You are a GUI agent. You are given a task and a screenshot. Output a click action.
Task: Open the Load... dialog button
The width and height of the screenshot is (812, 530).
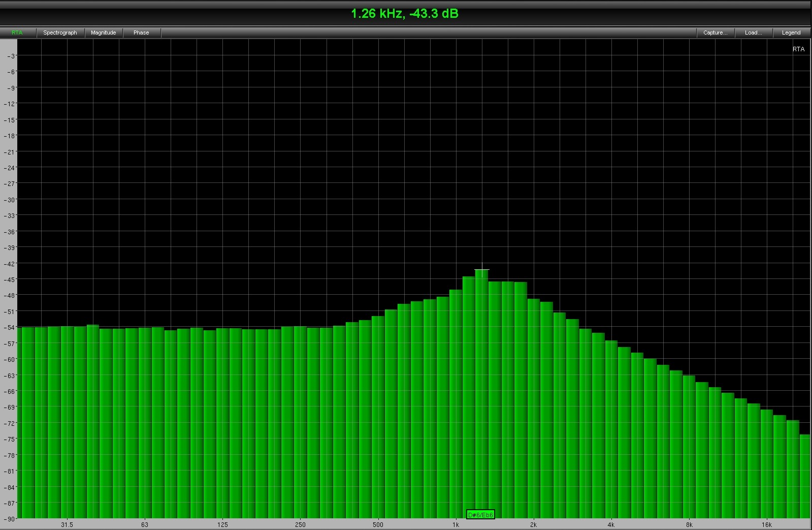tap(753, 33)
